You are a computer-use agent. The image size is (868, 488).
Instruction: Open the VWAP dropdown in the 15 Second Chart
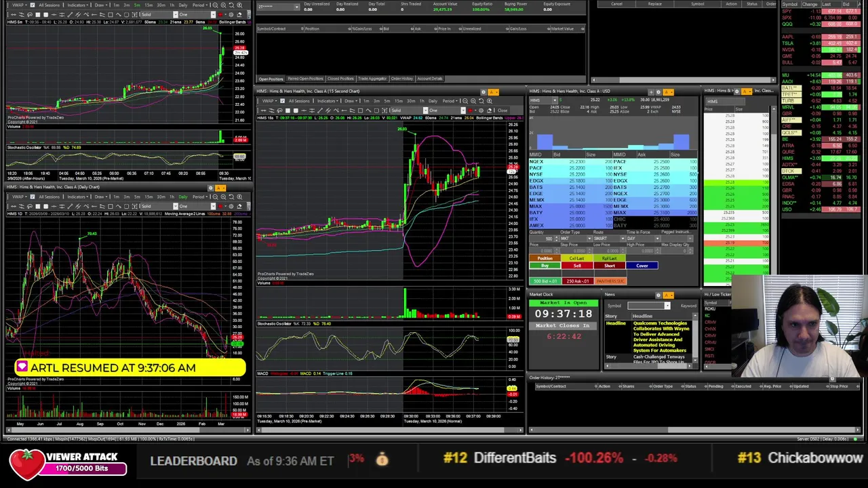pos(269,101)
